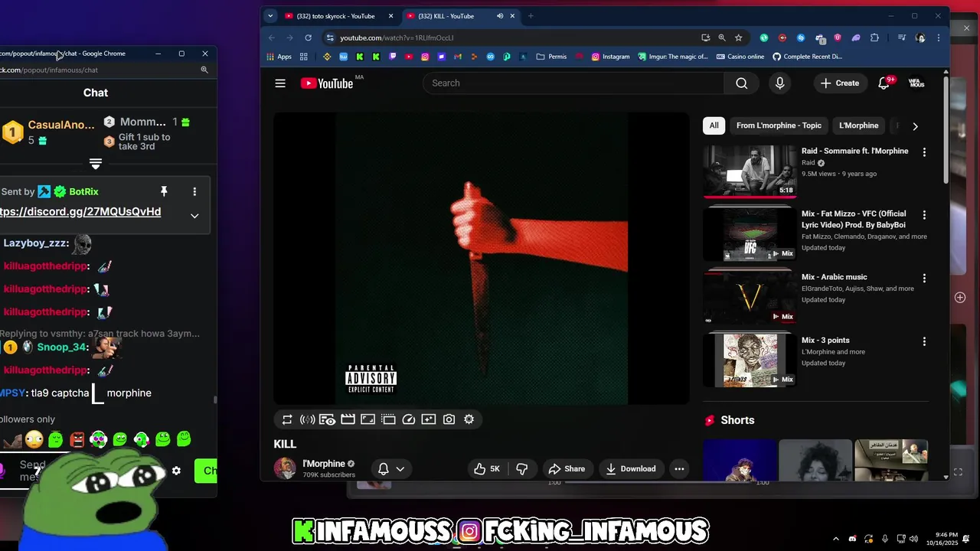Click the YouTube search magnifier button
The height and width of the screenshot is (551, 980).
click(x=741, y=83)
